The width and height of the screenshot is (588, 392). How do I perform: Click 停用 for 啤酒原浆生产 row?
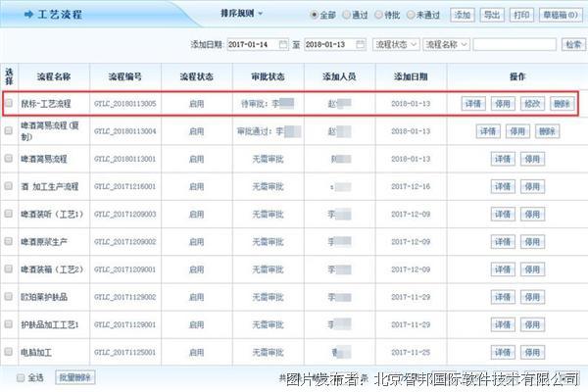coord(532,242)
